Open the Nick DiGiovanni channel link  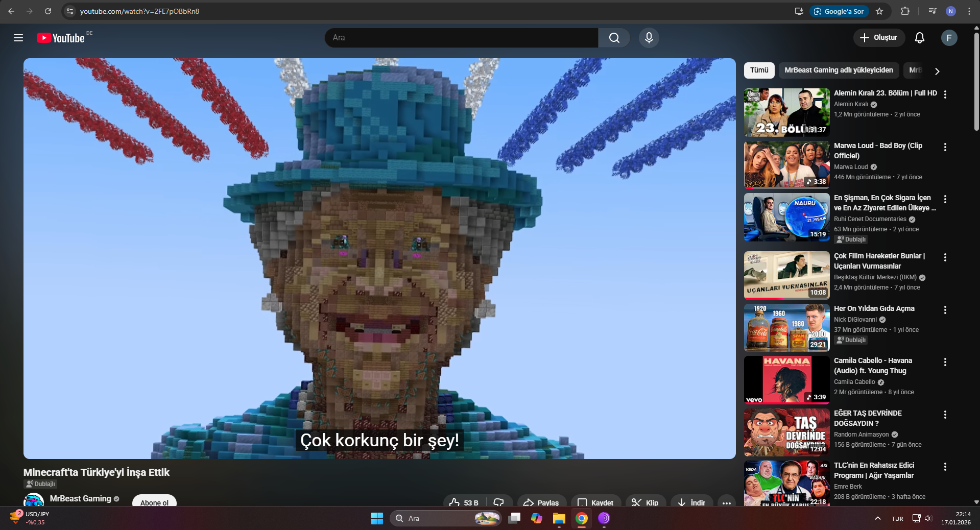pyautogui.click(x=855, y=320)
